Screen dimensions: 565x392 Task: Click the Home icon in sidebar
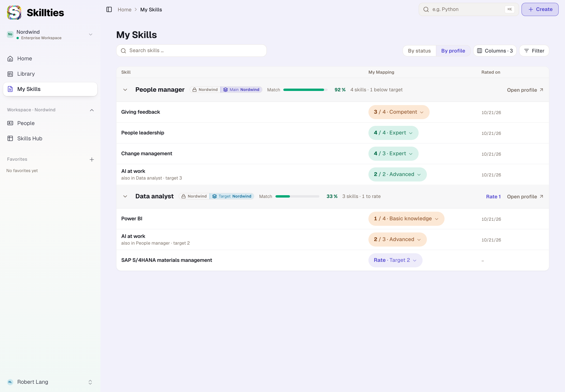click(x=10, y=58)
